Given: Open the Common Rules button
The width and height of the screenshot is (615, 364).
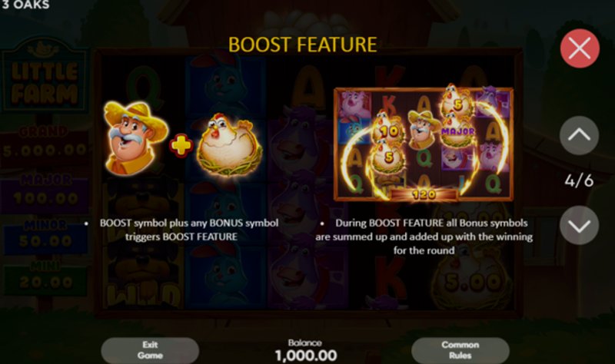Looking at the screenshot, I should [460, 350].
